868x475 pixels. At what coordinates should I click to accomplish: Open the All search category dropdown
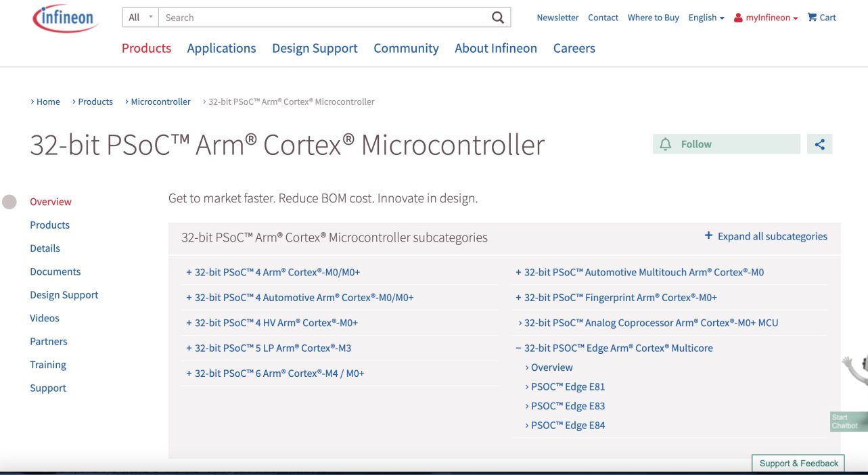pyautogui.click(x=141, y=18)
